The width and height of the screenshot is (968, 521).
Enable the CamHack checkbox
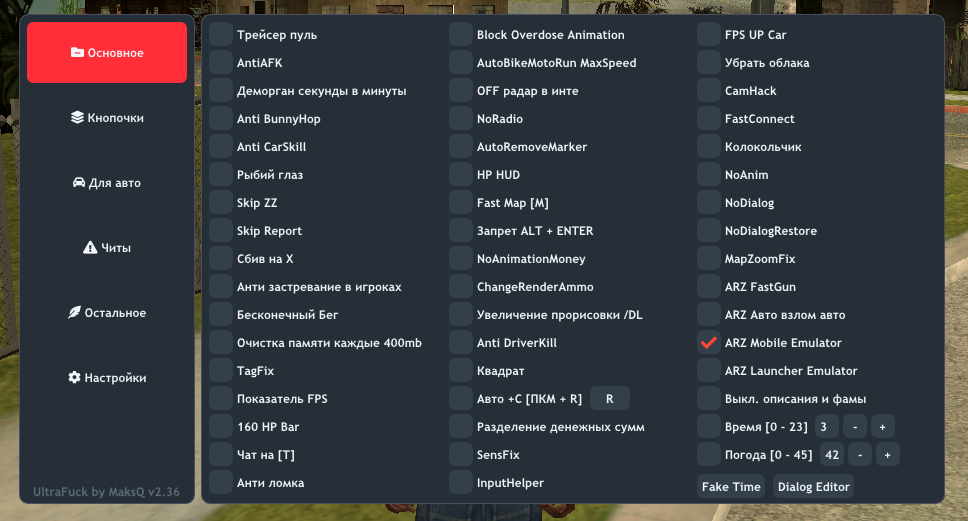coord(709,91)
